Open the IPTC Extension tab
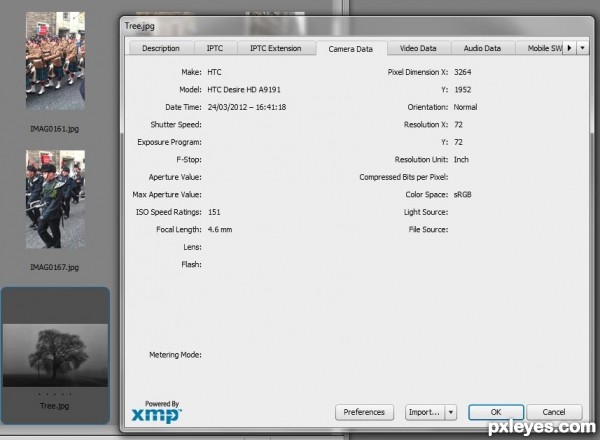The width and height of the screenshot is (600, 440). pos(276,48)
